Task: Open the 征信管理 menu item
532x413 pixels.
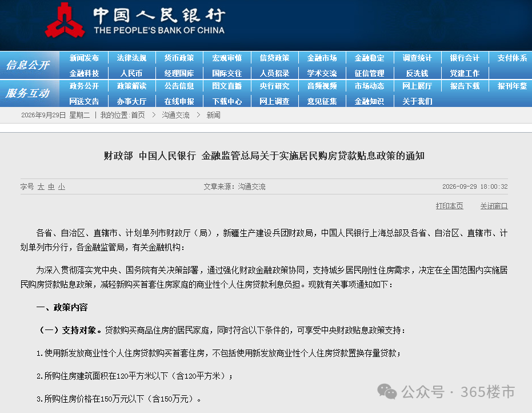Action: coord(370,73)
